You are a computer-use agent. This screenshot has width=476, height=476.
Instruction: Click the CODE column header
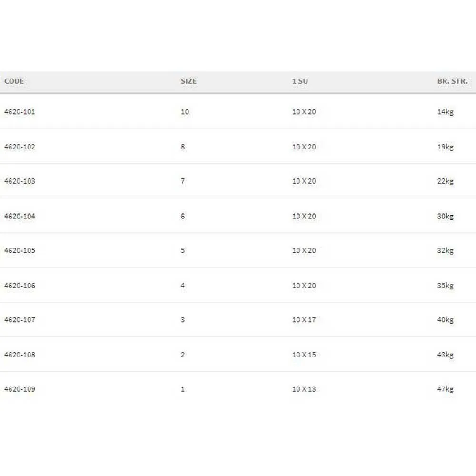(x=14, y=81)
